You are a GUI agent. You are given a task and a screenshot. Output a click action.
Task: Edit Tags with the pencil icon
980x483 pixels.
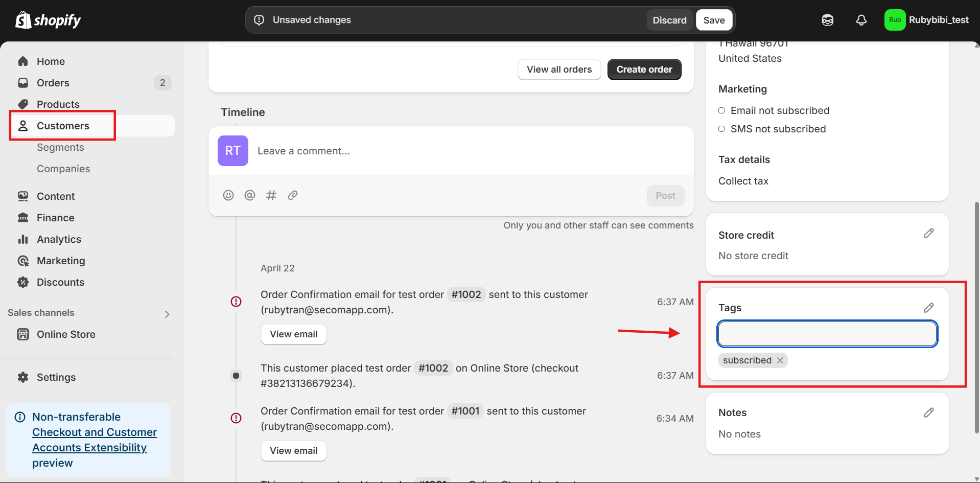point(929,308)
